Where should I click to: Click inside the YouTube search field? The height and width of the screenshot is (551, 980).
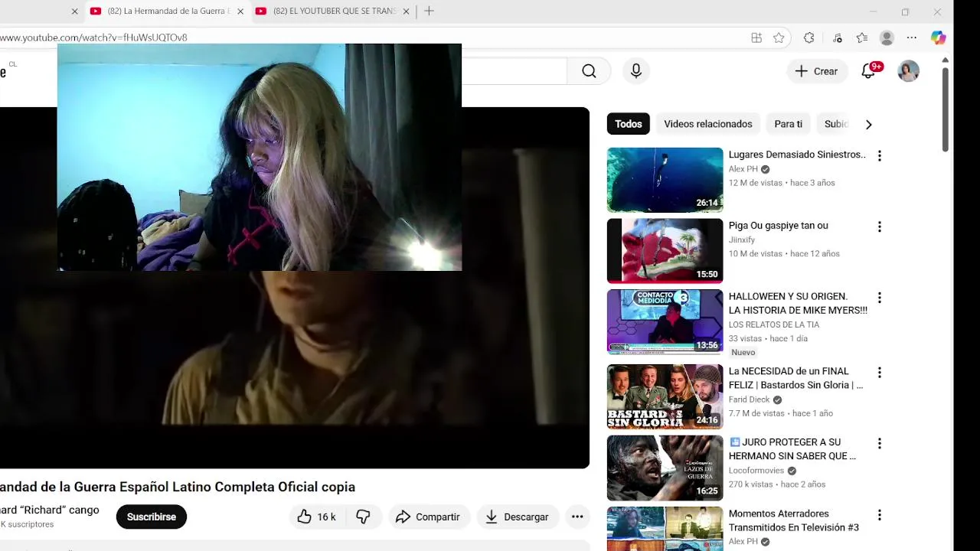click(514, 71)
